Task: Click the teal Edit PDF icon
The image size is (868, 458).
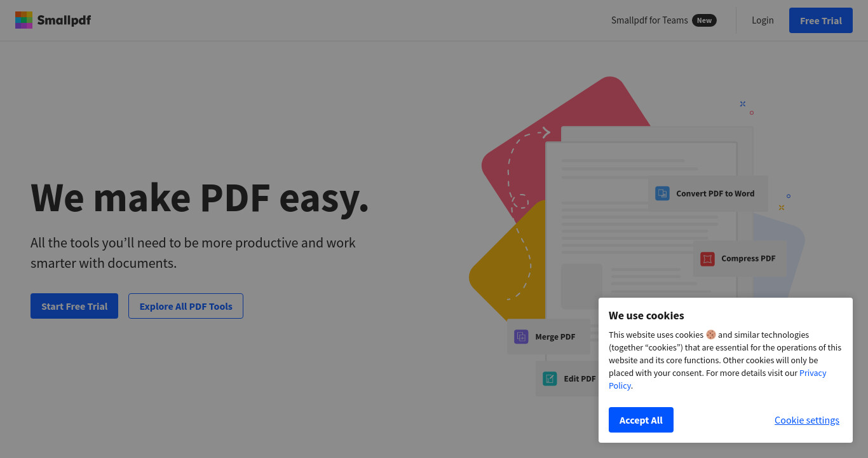Action: pos(550,378)
